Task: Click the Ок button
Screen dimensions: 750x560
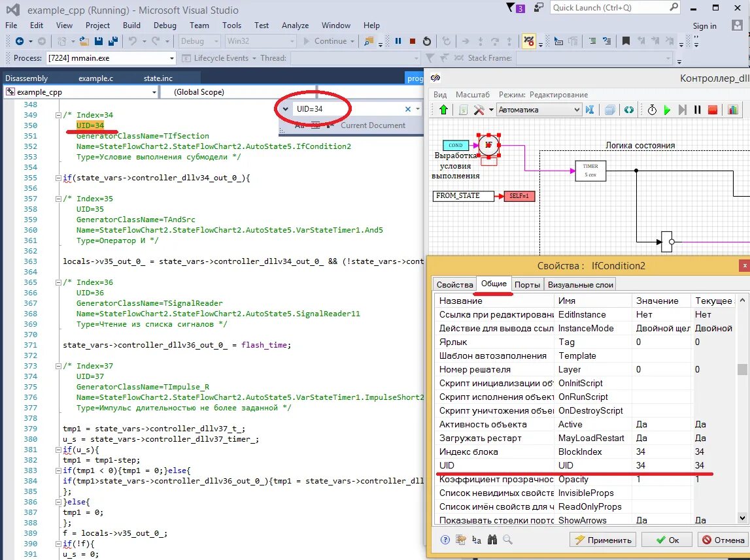Action: (x=667, y=540)
